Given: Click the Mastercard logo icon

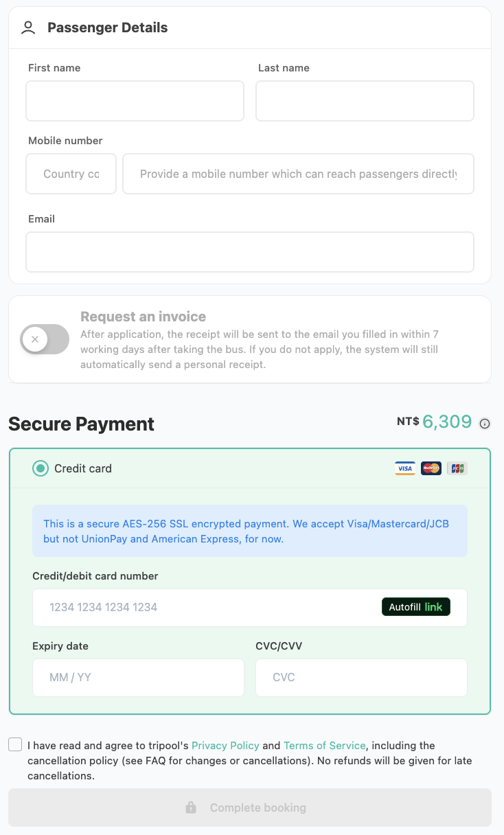Looking at the screenshot, I should click(431, 468).
